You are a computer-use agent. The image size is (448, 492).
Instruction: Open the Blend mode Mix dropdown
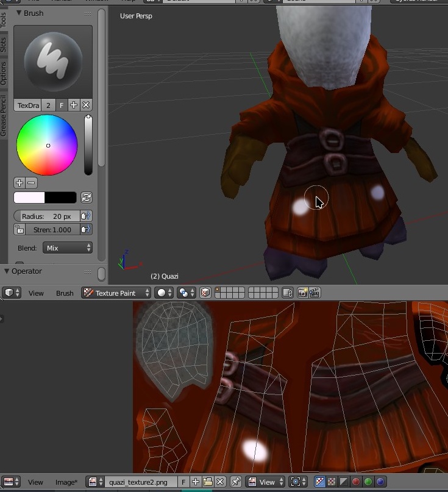67,248
